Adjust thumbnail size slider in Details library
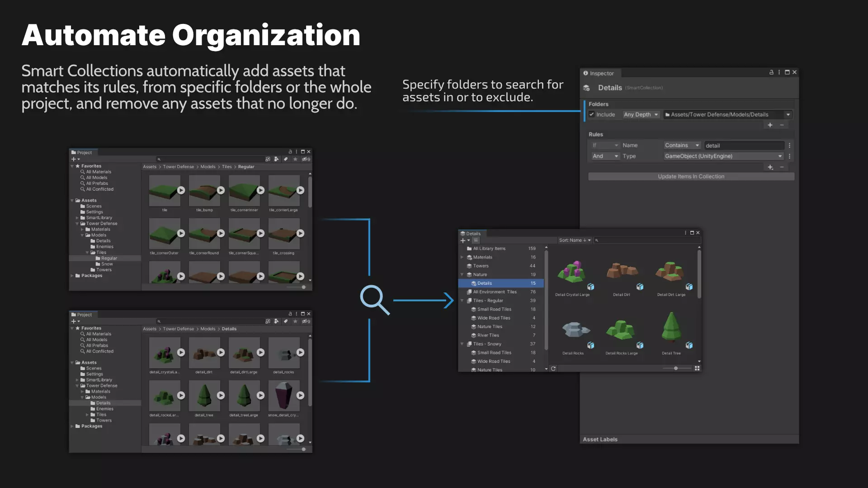The image size is (868, 488). pyautogui.click(x=676, y=368)
